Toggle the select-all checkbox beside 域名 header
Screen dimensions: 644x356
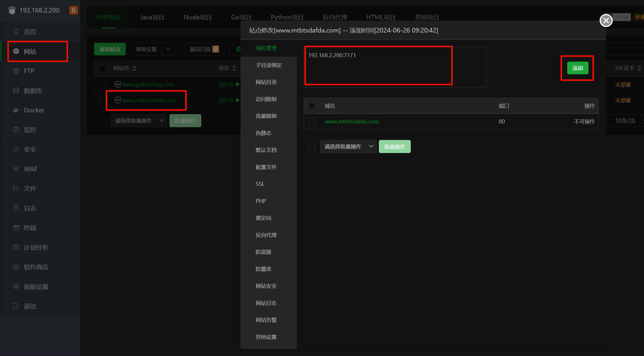coord(312,106)
